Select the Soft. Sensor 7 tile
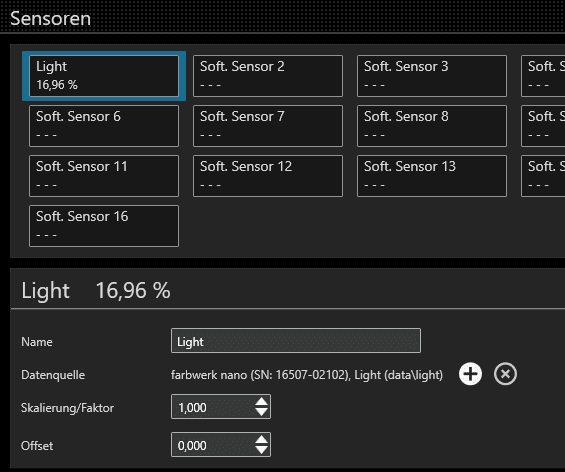This screenshot has width=565, height=472. click(268, 126)
